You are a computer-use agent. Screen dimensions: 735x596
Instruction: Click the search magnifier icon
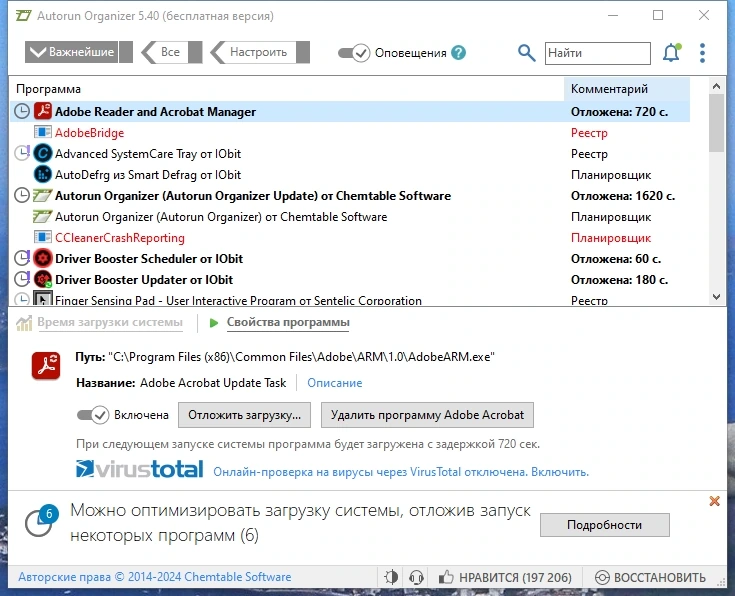(x=526, y=53)
